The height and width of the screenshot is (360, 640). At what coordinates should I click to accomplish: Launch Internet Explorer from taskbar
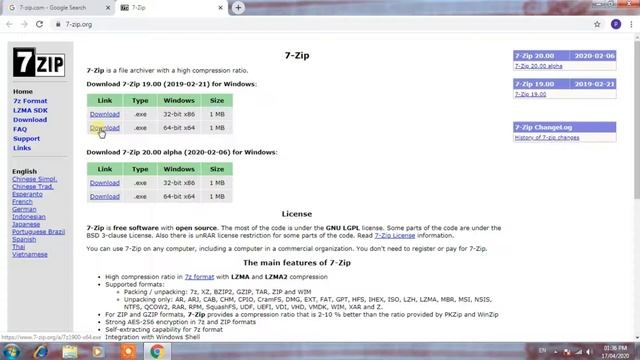pyautogui.click(x=40, y=351)
